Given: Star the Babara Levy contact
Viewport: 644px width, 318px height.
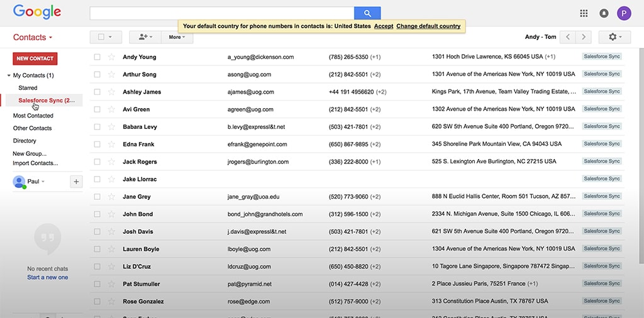Looking at the screenshot, I should click(x=111, y=127).
